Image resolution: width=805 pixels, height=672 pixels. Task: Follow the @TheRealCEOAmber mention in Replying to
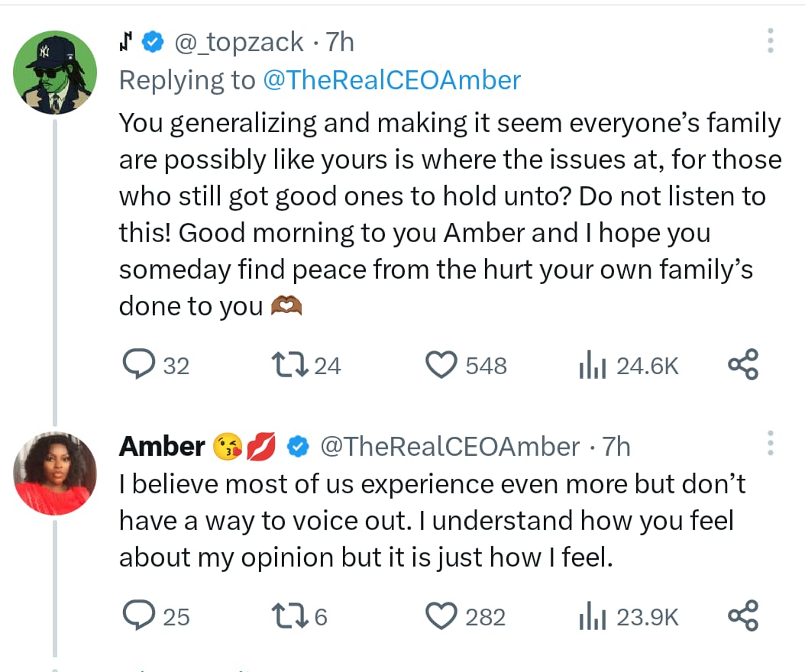pyautogui.click(x=392, y=80)
